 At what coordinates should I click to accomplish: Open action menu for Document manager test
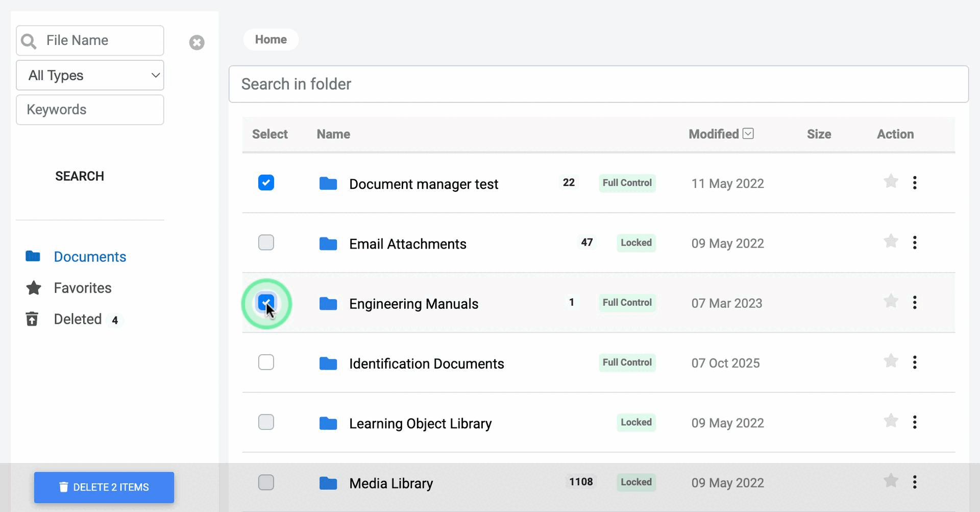(915, 183)
